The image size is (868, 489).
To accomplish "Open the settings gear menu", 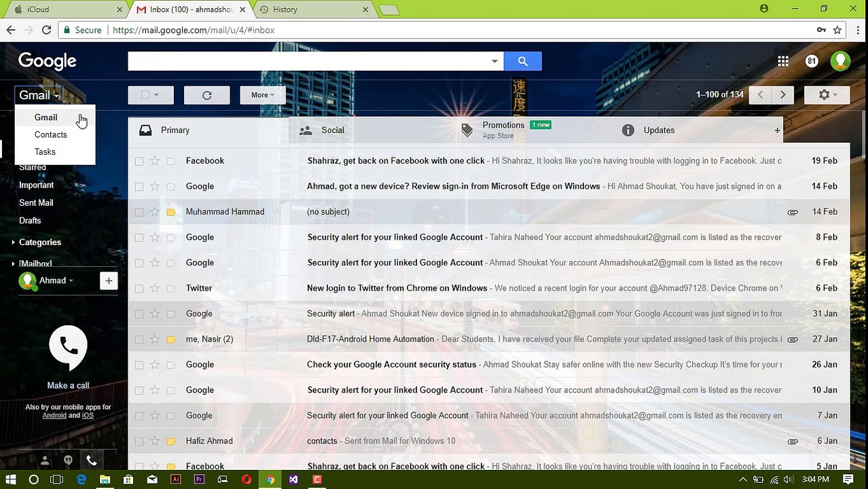I will [x=827, y=95].
